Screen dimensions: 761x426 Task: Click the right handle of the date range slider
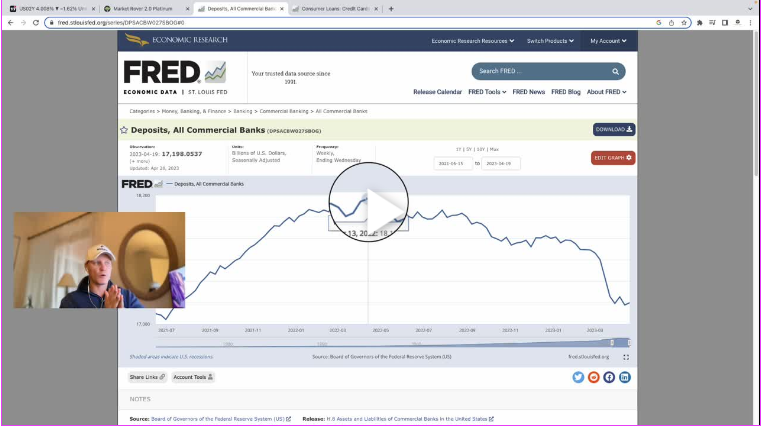(629, 343)
